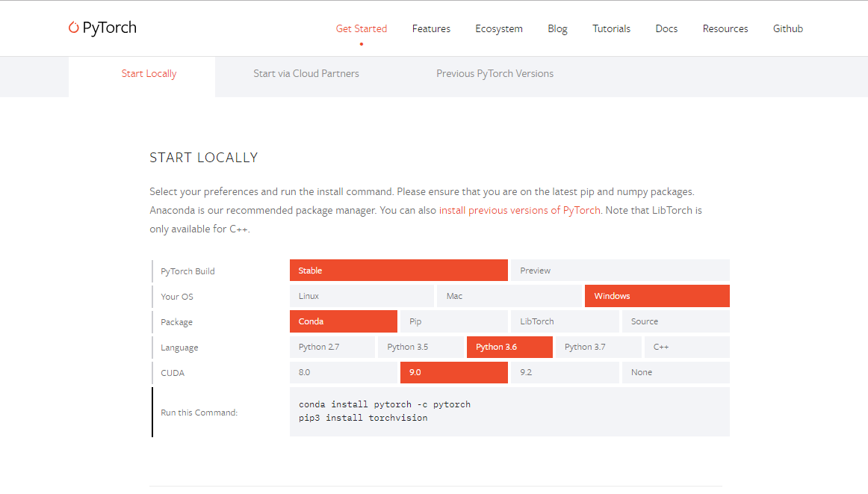Select the Pip package option

coord(454,321)
